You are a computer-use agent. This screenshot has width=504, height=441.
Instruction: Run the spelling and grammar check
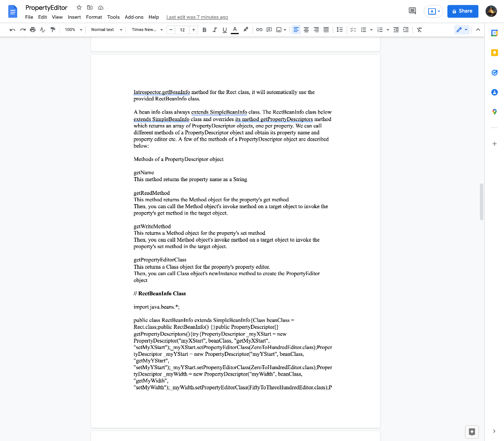pos(42,30)
